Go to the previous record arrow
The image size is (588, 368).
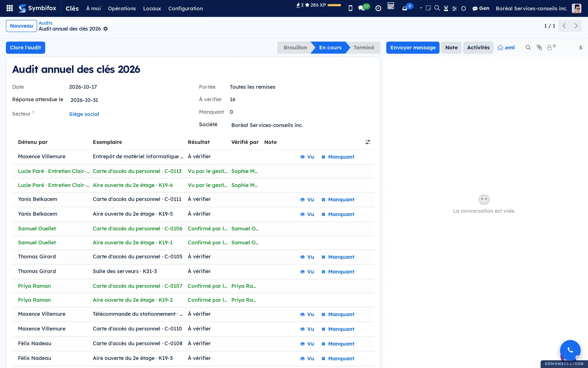(564, 26)
